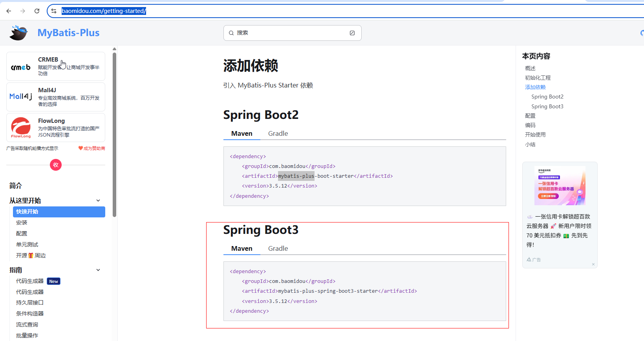This screenshot has width=644, height=341.
Task: Click the FlowLong sponsor logo
Action: [x=21, y=128]
